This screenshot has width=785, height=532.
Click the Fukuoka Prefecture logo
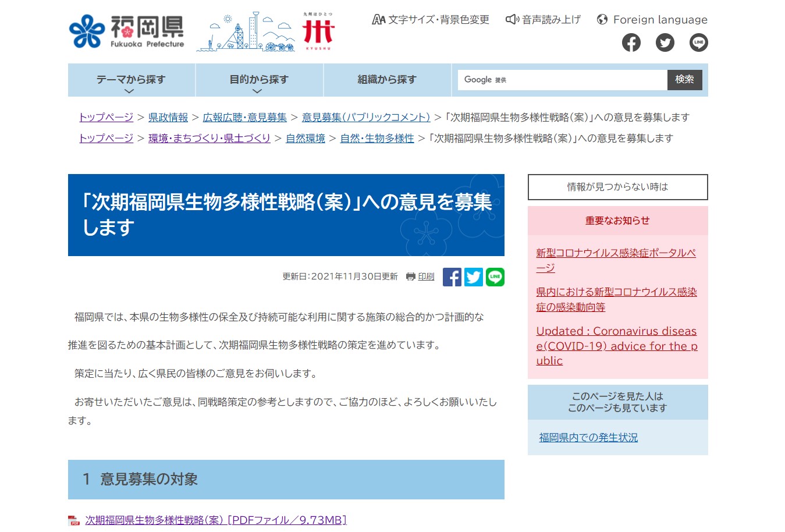coord(126,31)
